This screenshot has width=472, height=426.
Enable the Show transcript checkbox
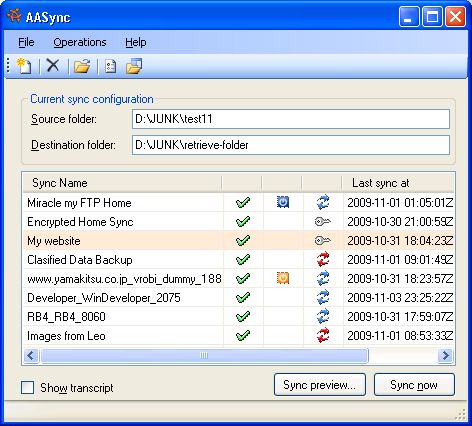tap(27, 388)
